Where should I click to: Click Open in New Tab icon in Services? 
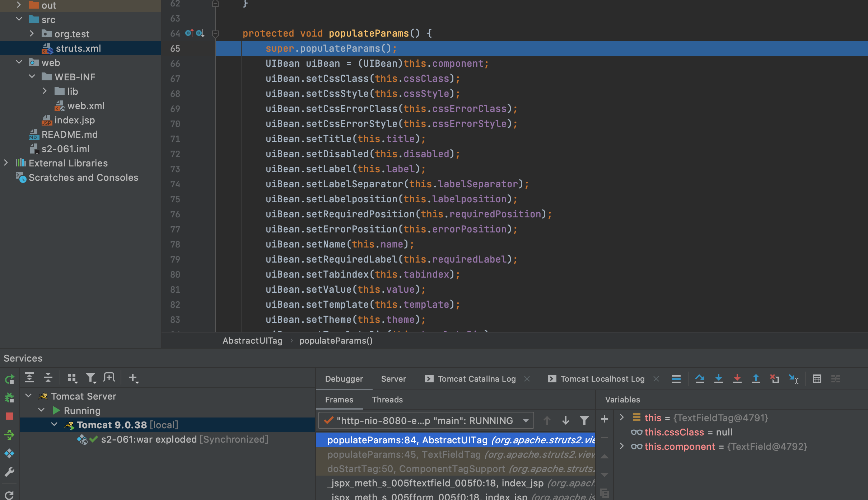(109, 378)
